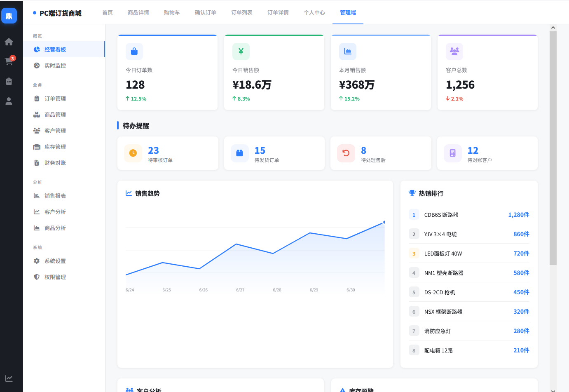Click the box icon for 待发货订单
This screenshot has width=569, height=392.
[239, 153]
